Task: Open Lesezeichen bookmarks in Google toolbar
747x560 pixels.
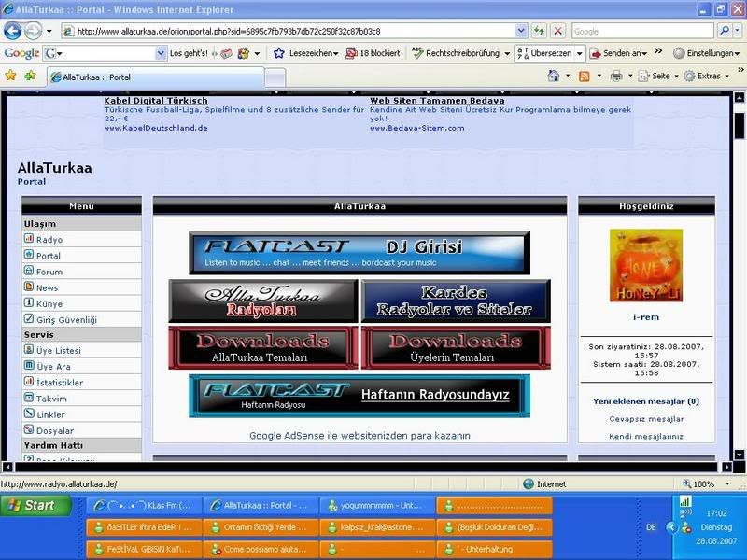Action: click(305, 53)
